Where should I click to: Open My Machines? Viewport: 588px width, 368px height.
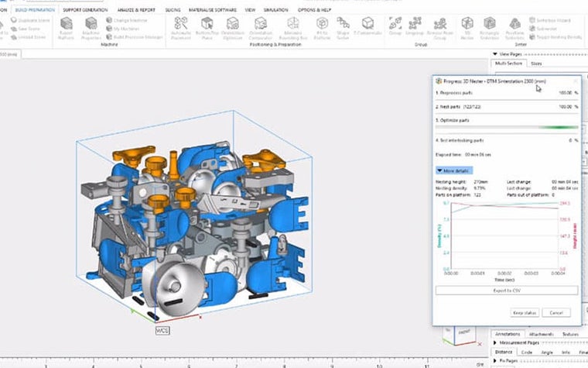(123, 29)
